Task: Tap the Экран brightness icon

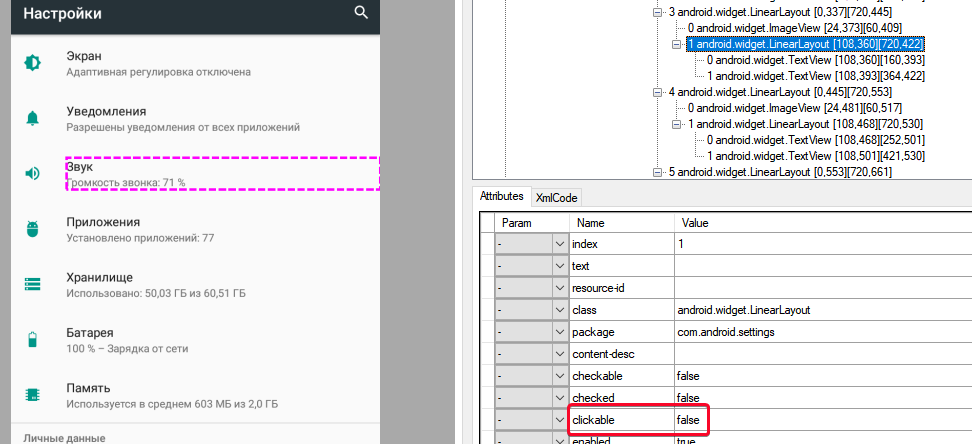Action: coord(32,63)
